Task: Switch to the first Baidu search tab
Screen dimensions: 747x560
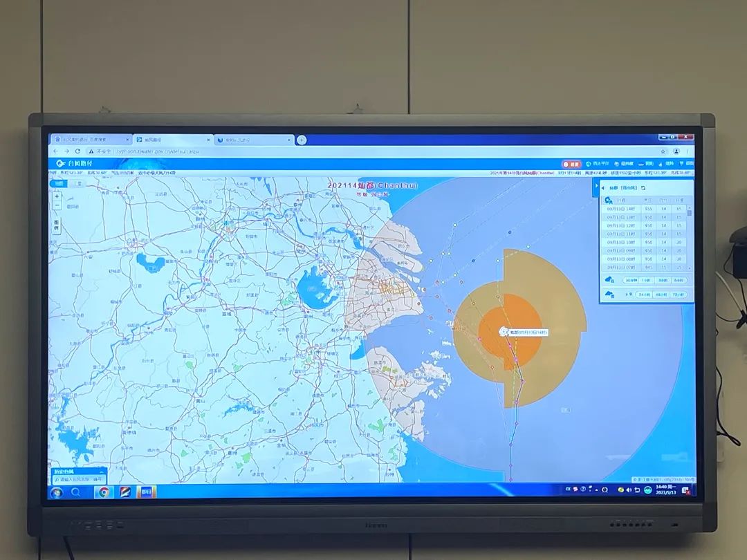Action: (91, 140)
